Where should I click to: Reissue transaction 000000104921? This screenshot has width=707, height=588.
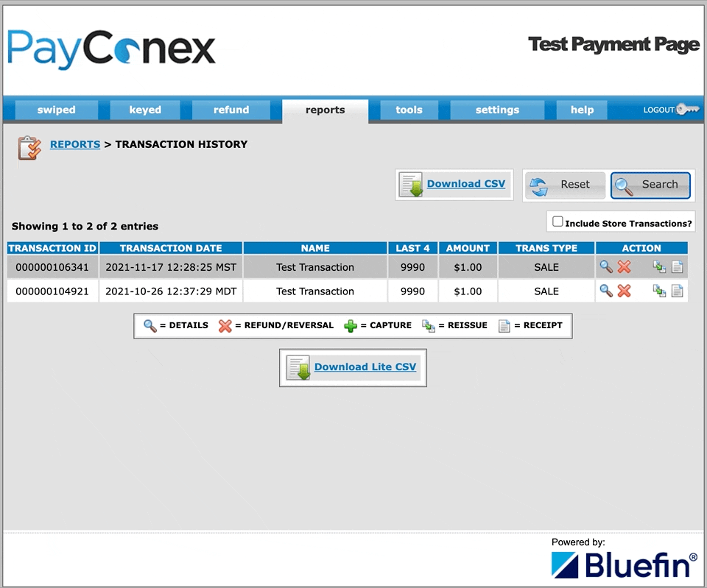pos(661,291)
